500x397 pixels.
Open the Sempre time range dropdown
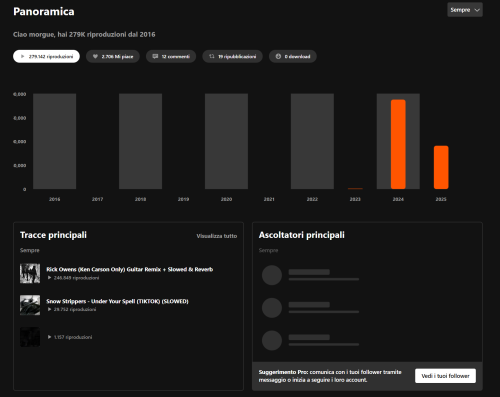click(x=465, y=10)
